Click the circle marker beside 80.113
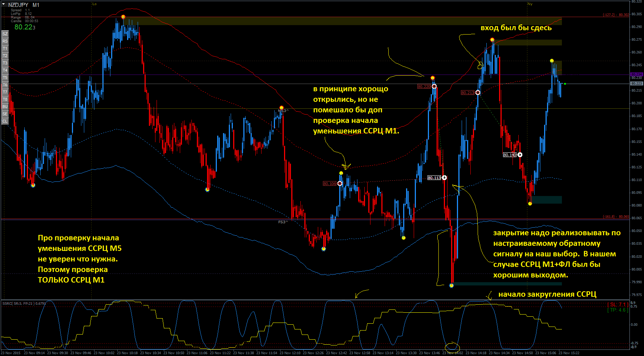The width and height of the screenshot is (644, 356). [444, 178]
